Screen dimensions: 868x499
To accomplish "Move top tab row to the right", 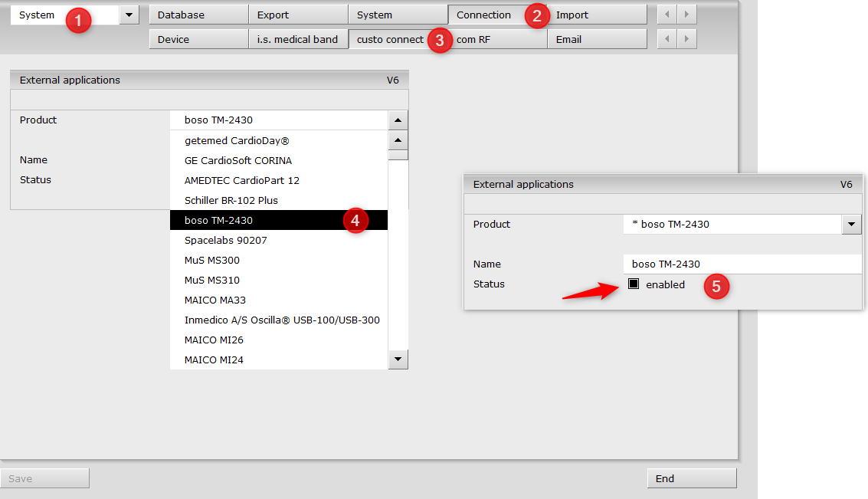I will coord(687,15).
